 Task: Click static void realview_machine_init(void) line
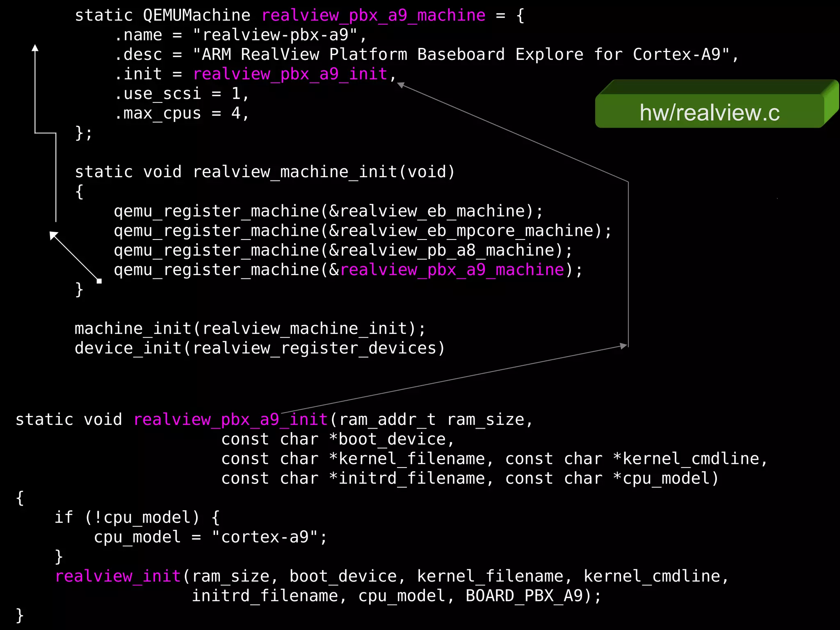click(x=265, y=172)
